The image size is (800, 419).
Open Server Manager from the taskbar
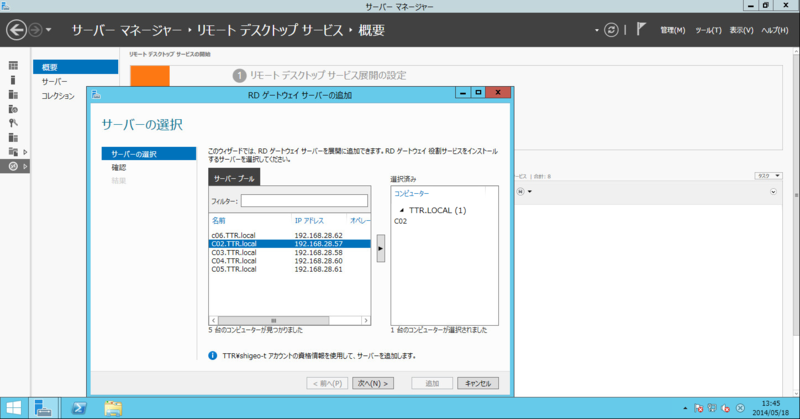coord(43,408)
